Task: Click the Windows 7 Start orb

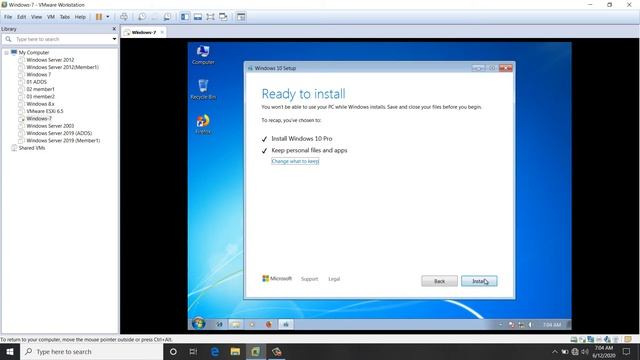Action: (198, 324)
